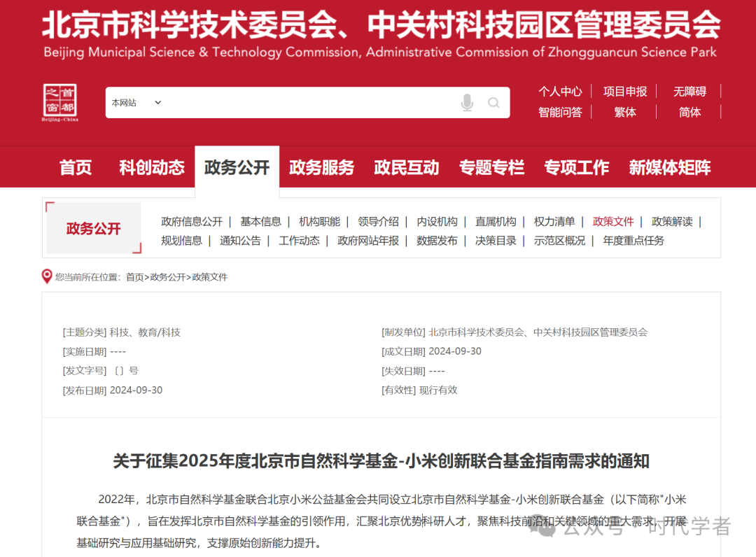Open 项目申报 link
Screen dimensions: 756x557
[x=625, y=92]
